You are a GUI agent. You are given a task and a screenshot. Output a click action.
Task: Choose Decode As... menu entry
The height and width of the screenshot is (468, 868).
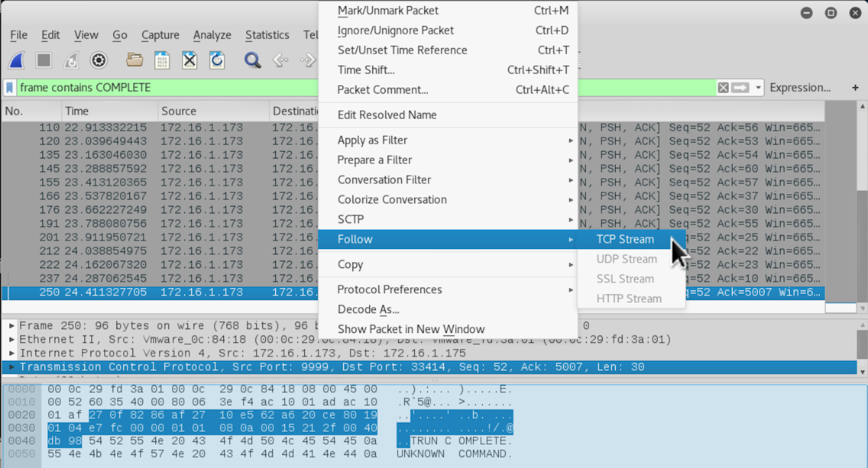pos(448,309)
